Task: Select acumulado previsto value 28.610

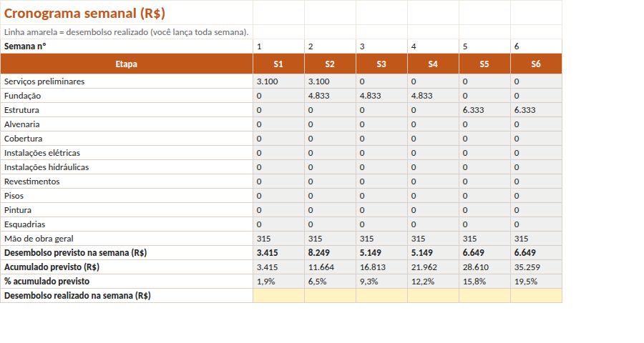Action: click(x=484, y=267)
